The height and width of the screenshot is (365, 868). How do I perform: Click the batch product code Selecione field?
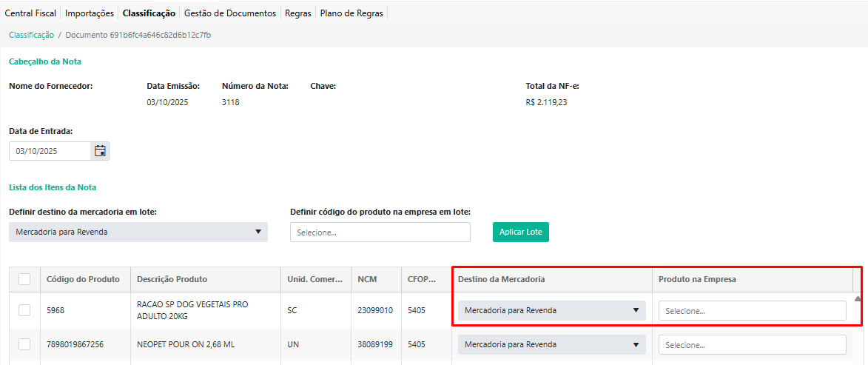(x=380, y=232)
